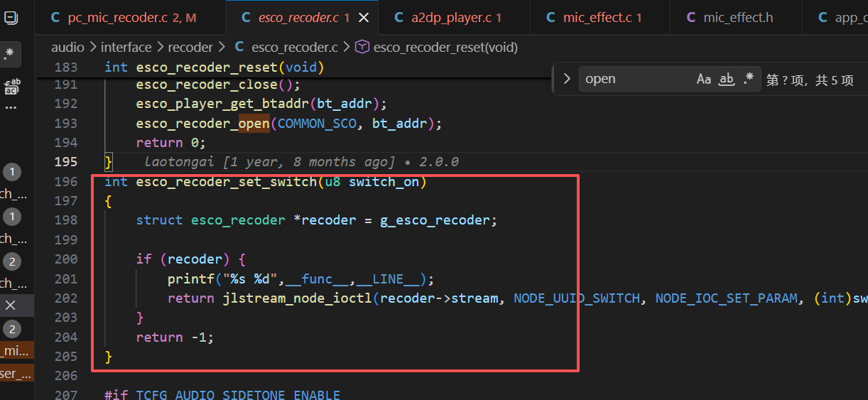Click COMMON_SCO argument on line 193

coord(317,124)
